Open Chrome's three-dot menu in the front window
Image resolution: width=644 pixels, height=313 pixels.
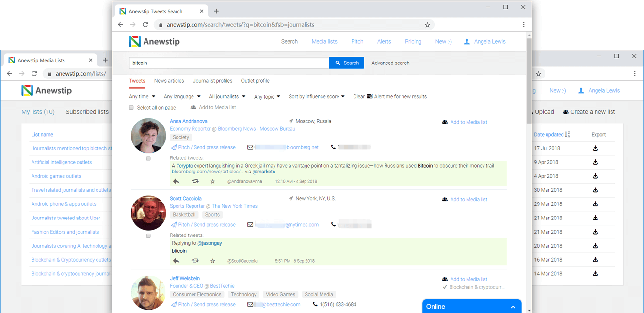pos(524,25)
